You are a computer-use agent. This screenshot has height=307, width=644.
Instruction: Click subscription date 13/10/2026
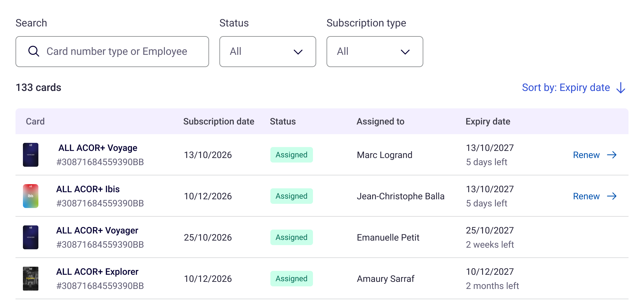click(208, 155)
